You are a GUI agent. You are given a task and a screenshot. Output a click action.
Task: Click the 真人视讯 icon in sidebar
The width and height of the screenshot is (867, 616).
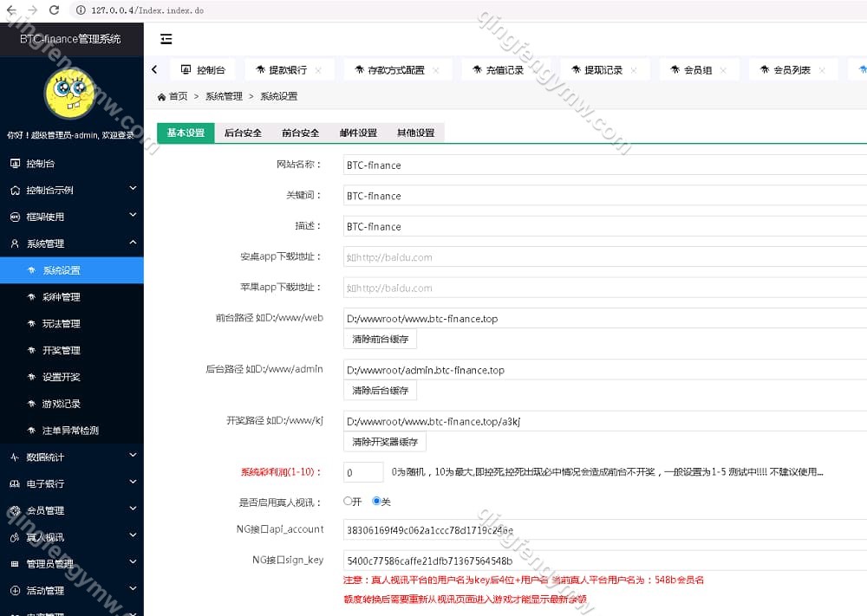coord(15,537)
